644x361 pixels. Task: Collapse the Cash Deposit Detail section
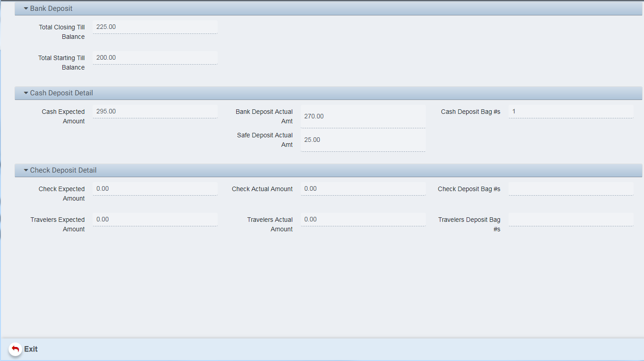26,93
